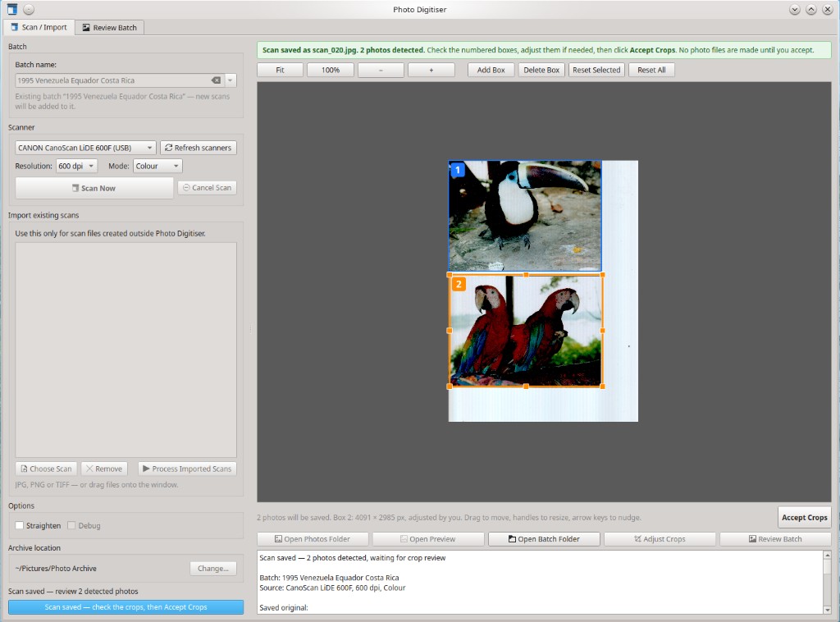Screen dimensions: 840x622
Task: Click the log scrollbar up arrow
Action: (827, 555)
